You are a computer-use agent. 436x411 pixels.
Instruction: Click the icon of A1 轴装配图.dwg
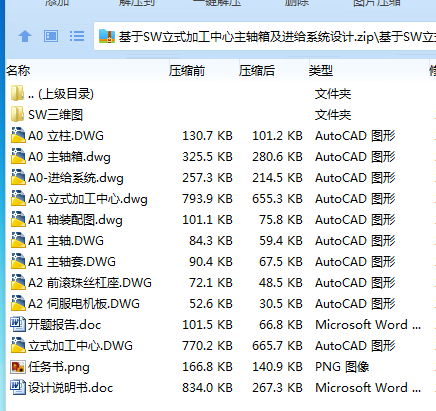point(18,219)
